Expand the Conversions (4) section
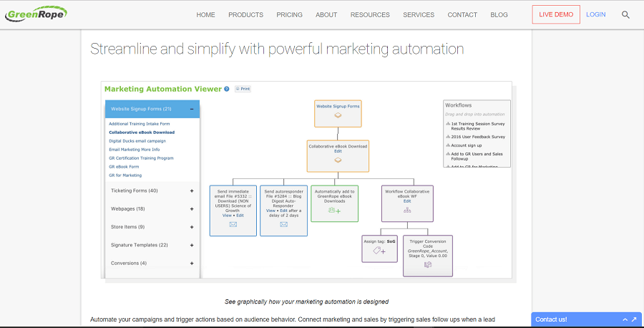This screenshot has height=328, width=644. pos(192,263)
